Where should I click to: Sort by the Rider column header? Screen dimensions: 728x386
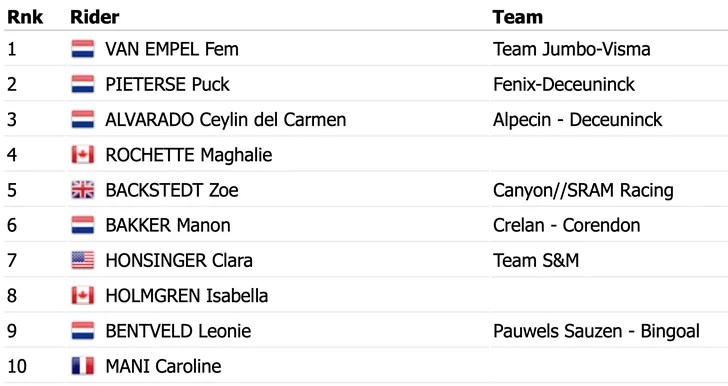pyautogui.click(x=95, y=17)
